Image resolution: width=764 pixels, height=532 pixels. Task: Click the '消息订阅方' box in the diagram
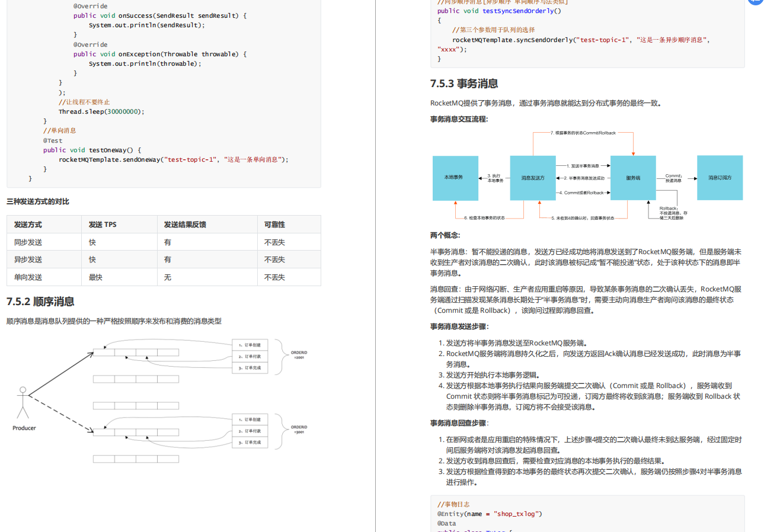click(x=720, y=178)
